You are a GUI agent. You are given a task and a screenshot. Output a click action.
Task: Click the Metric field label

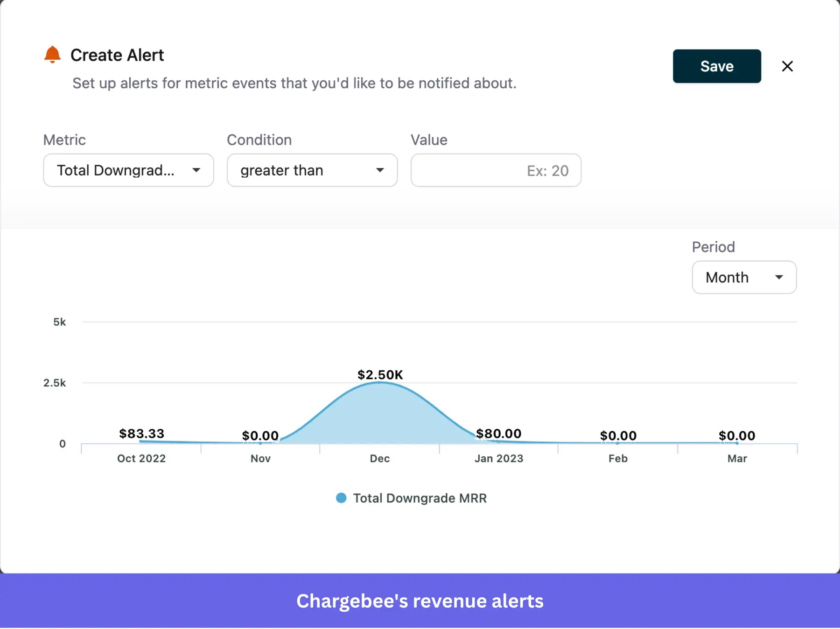point(64,140)
